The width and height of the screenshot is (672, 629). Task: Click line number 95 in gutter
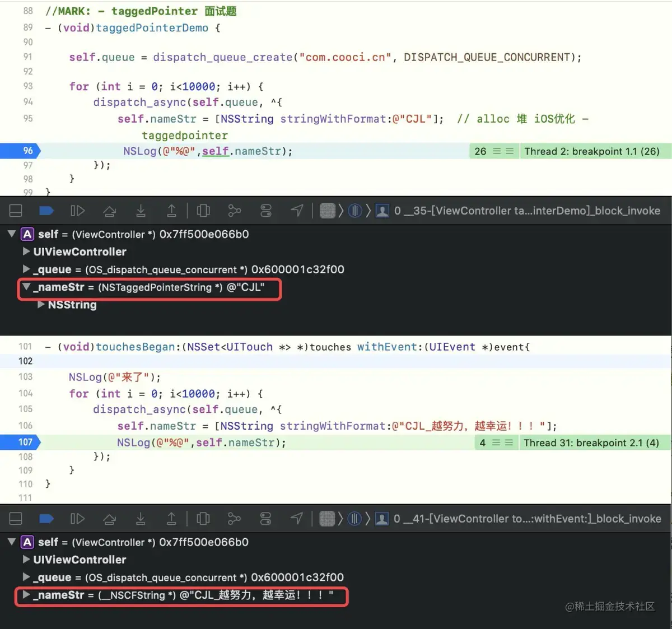pyautogui.click(x=28, y=118)
